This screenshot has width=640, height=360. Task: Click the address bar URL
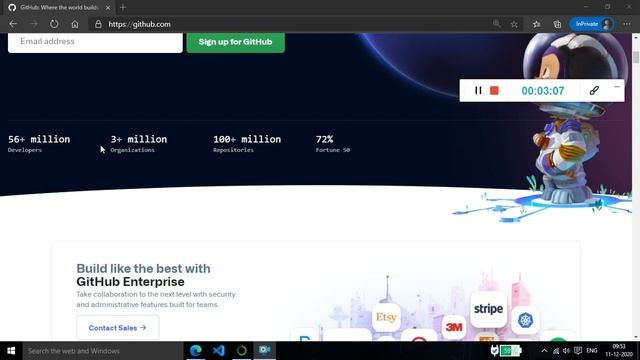pyautogui.click(x=140, y=24)
